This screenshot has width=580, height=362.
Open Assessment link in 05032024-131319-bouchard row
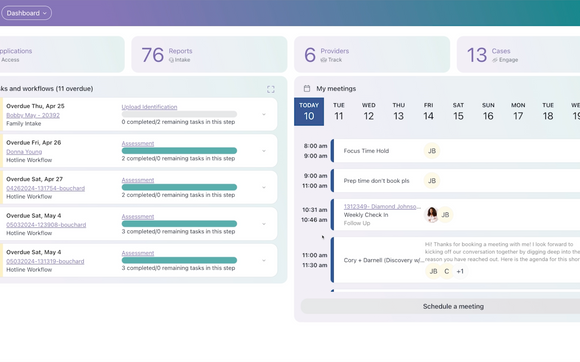pyautogui.click(x=138, y=253)
